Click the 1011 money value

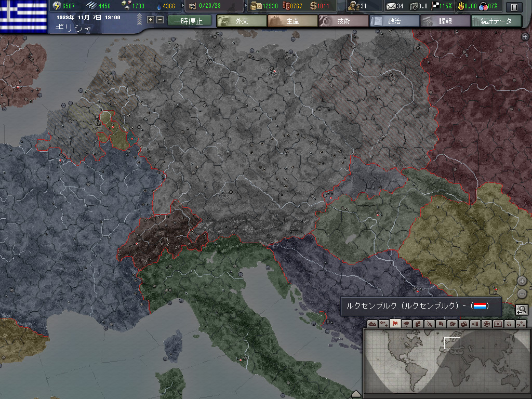tap(323, 6)
